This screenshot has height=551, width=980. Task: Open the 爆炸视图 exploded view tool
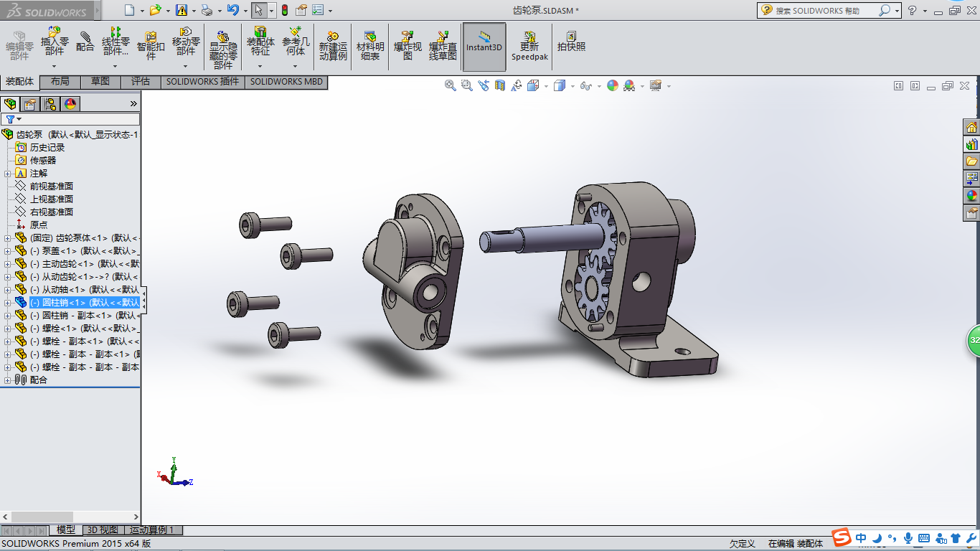pos(407,45)
